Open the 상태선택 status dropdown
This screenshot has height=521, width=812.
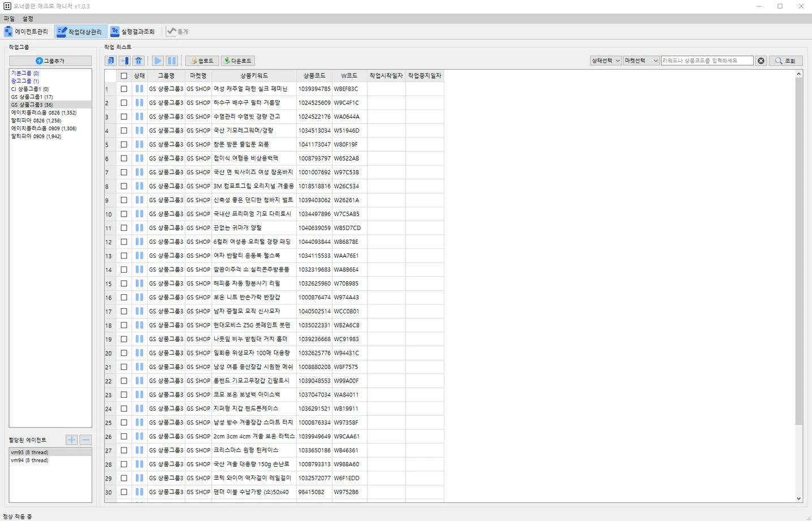[x=606, y=61]
